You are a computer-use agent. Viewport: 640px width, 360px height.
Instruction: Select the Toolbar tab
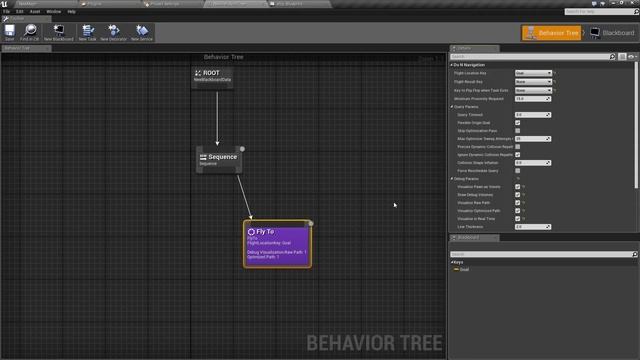coord(26,18)
